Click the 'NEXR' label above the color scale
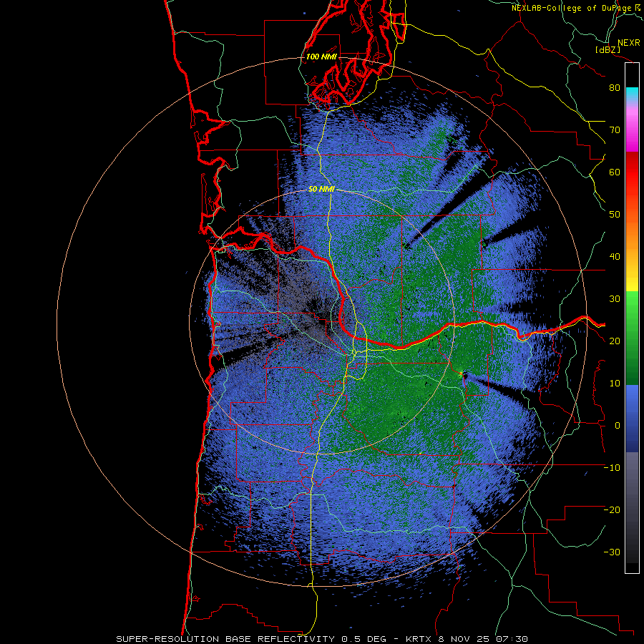The height and width of the screenshot is (644, 644). point(628,43)
